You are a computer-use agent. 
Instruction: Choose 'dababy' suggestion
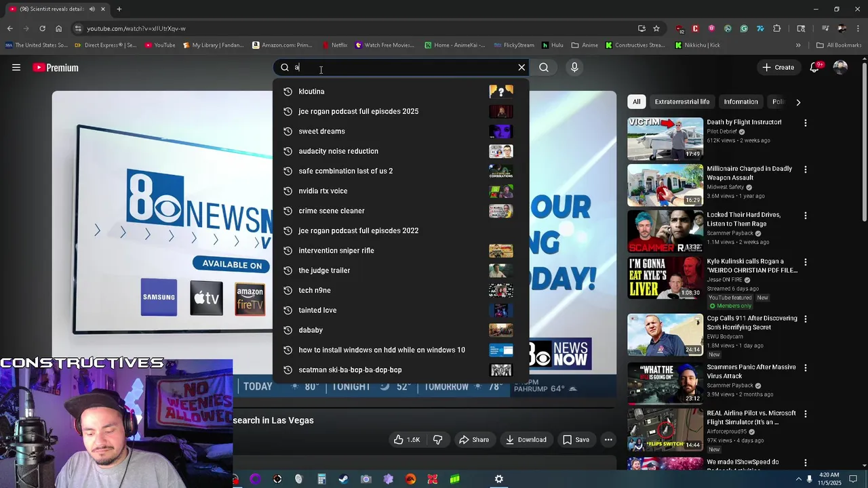(x=400, y=330)
